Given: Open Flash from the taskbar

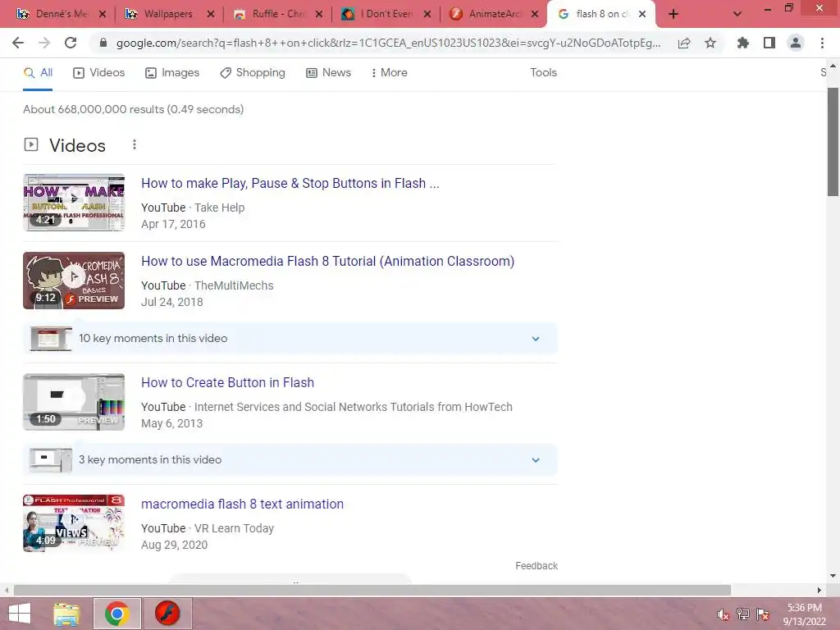Looking at the screenshot, I should [167, 614].
